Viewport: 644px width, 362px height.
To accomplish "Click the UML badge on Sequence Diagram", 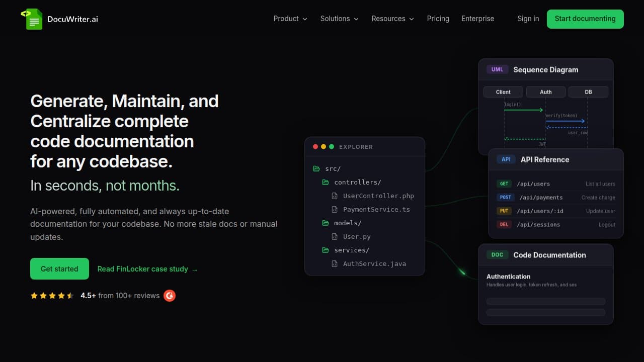I will (x=497, y=69).
